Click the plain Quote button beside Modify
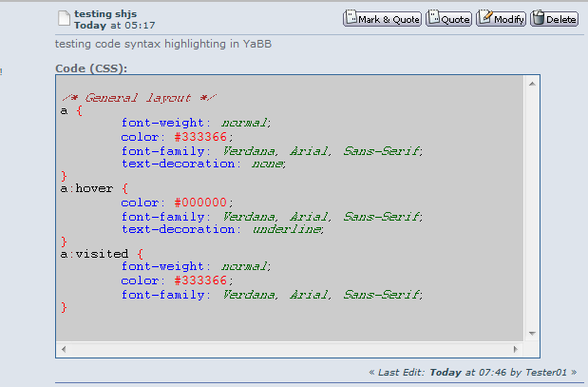 coord(448,18)
